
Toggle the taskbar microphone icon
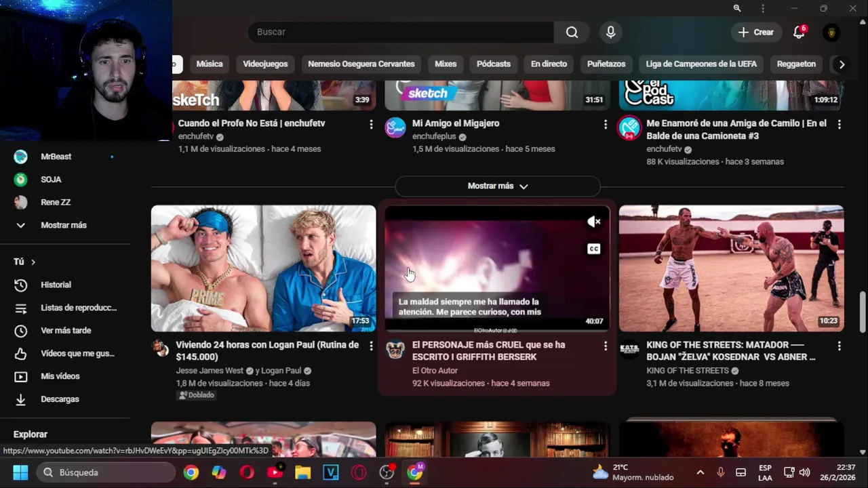(x=720, y=472)
